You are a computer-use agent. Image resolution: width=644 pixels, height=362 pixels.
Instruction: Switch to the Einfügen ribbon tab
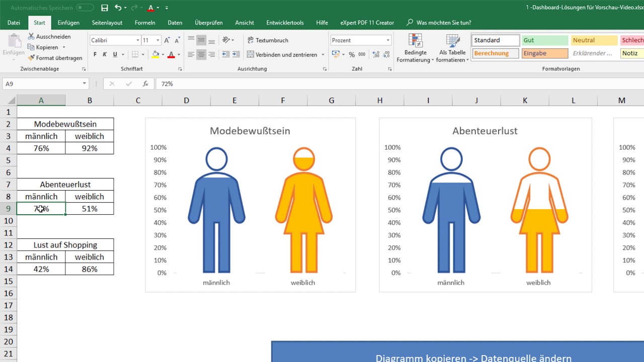click(68, 23)
